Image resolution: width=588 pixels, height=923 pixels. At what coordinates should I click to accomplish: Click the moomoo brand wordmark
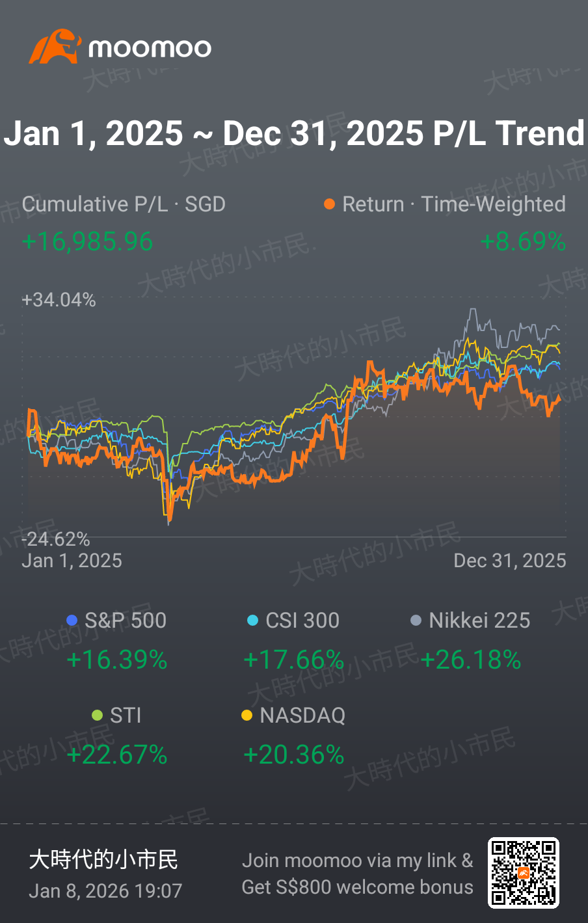(x=150, y=48)
